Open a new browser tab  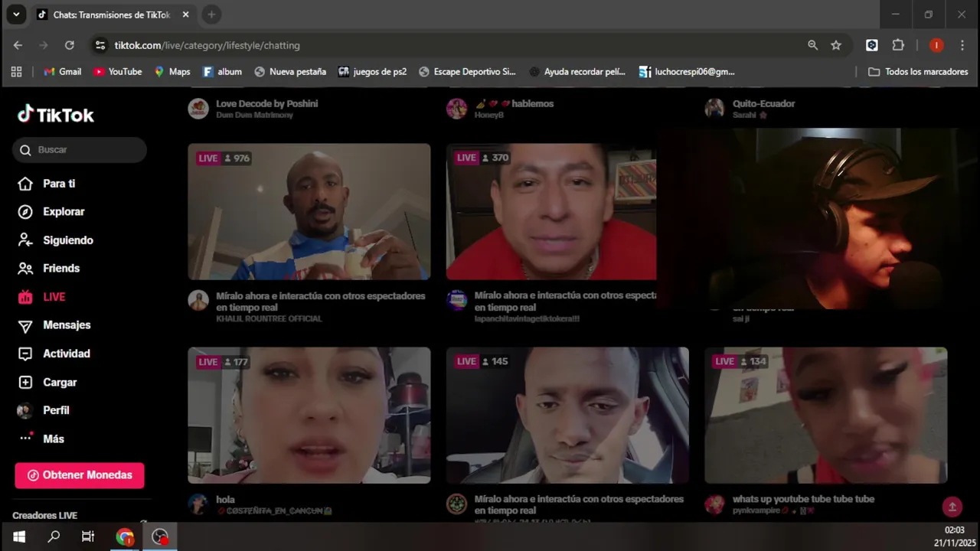pos(211,15)
